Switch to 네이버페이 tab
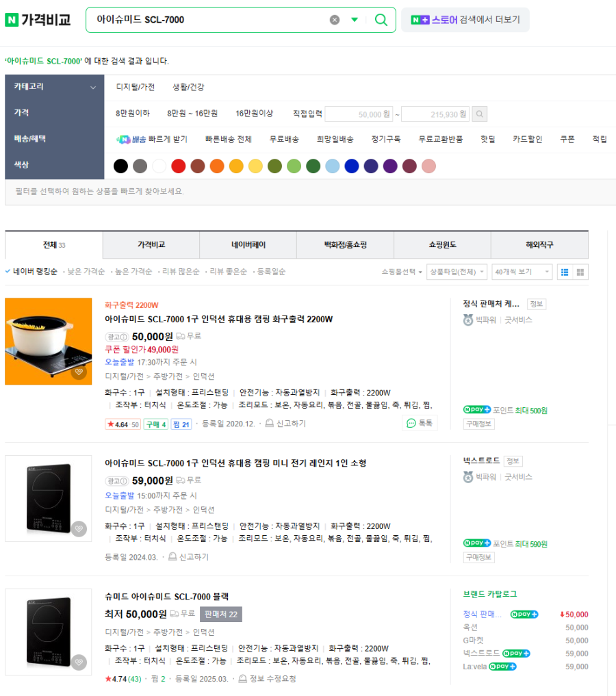616x696 pixels. click(x=248, y=245)
